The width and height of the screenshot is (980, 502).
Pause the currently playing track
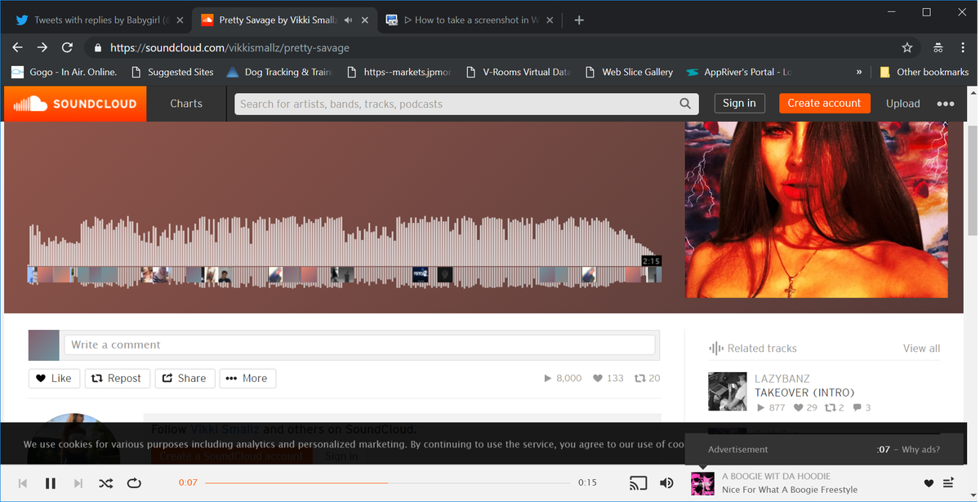pos(51,483)
